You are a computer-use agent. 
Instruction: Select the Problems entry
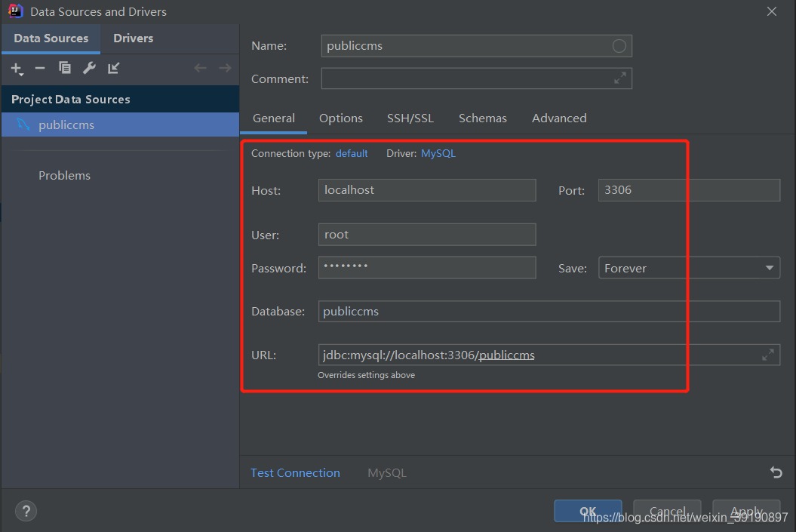[x=64, y=176]
